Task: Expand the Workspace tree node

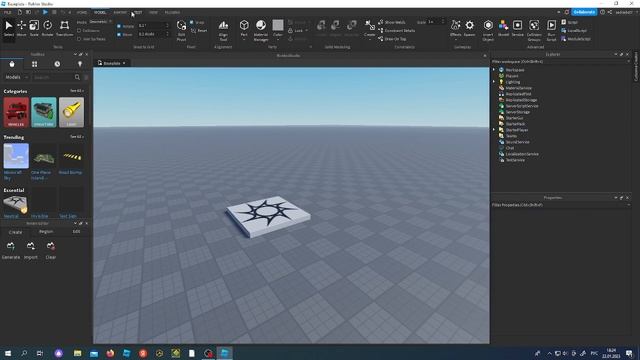Action: (x=494, y=70)
